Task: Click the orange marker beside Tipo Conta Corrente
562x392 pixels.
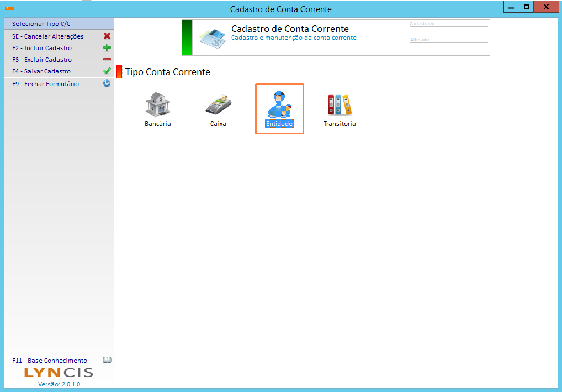Action: pos(119,72)
